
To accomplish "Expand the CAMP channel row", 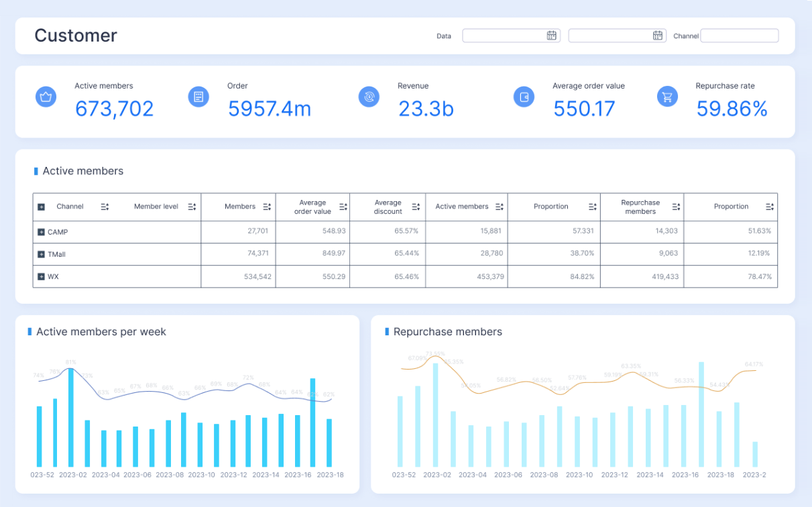I will 41,232.
